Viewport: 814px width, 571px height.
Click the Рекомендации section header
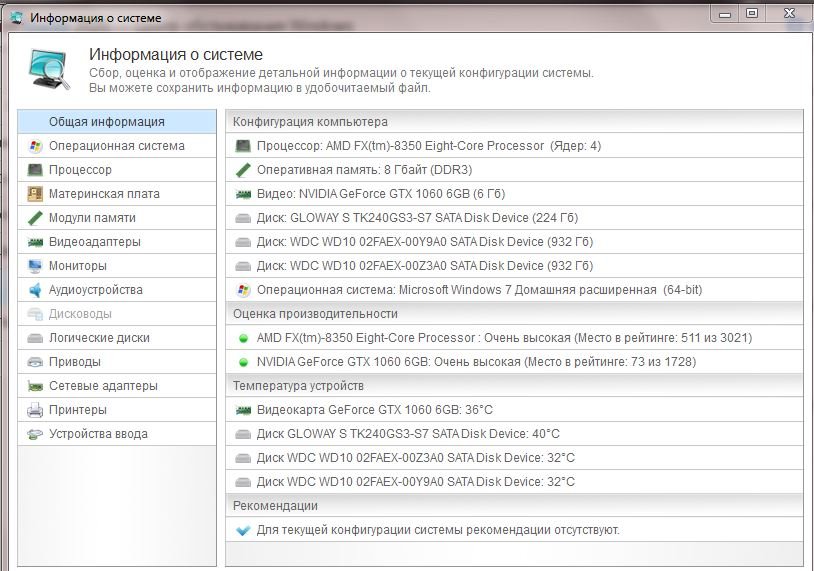pyautogui.click(x=514, y=506)
